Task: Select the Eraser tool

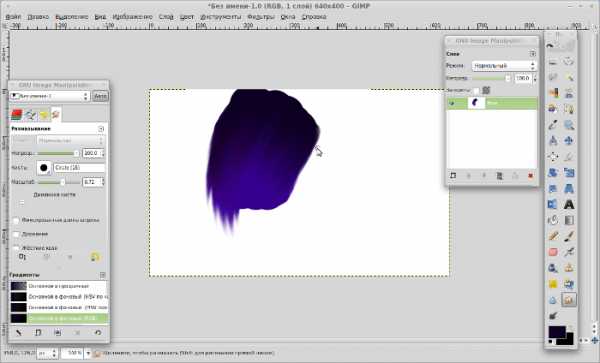Action: tap(553, 252)
